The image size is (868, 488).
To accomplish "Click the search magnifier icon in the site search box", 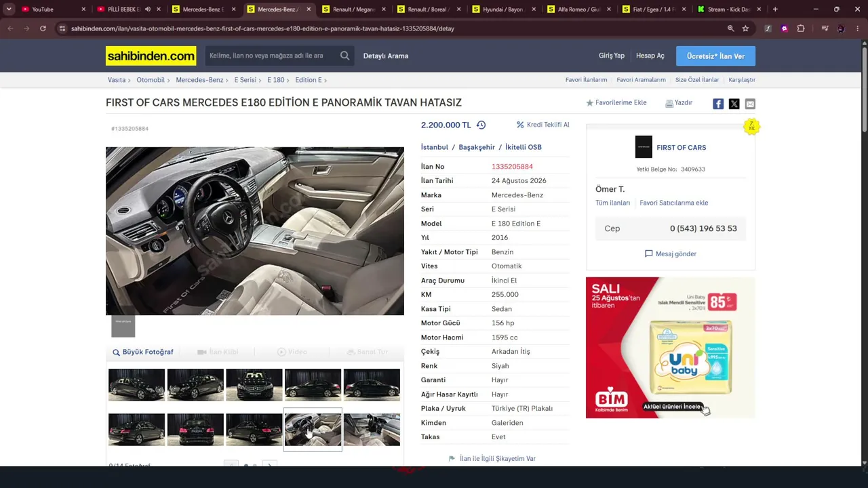I will point(344,56).
